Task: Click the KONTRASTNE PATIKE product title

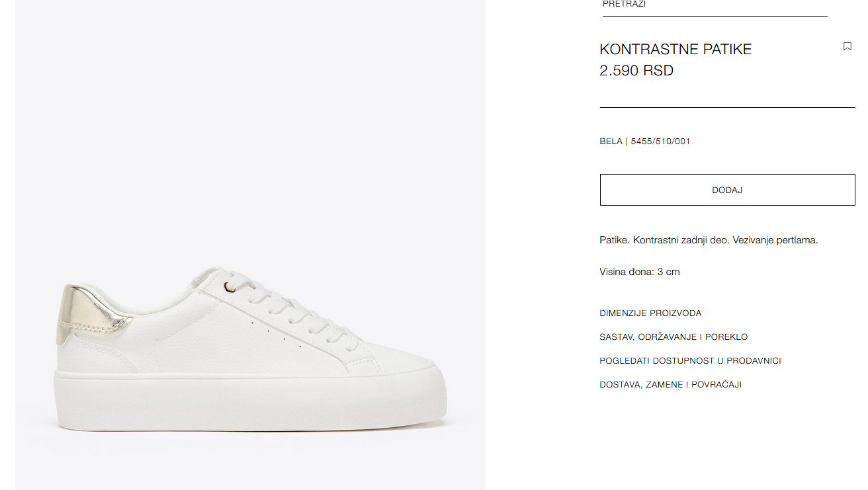Action: (675, 49)
